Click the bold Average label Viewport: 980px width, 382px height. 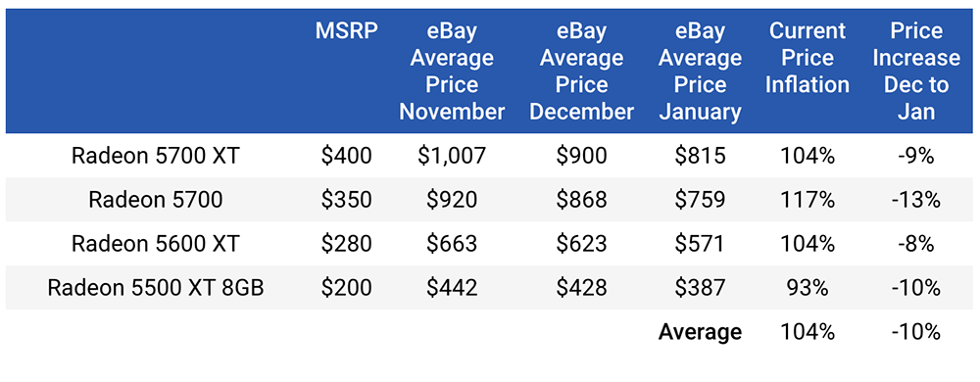click(x=700, y=331)
